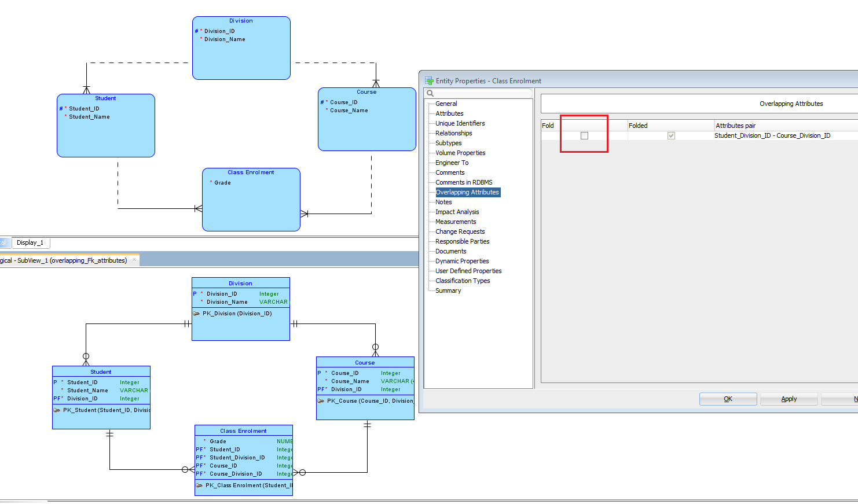Select the Division entity in logical diagram
The image size is (858, 504).
pyautogui.click(x=241, y=48)
